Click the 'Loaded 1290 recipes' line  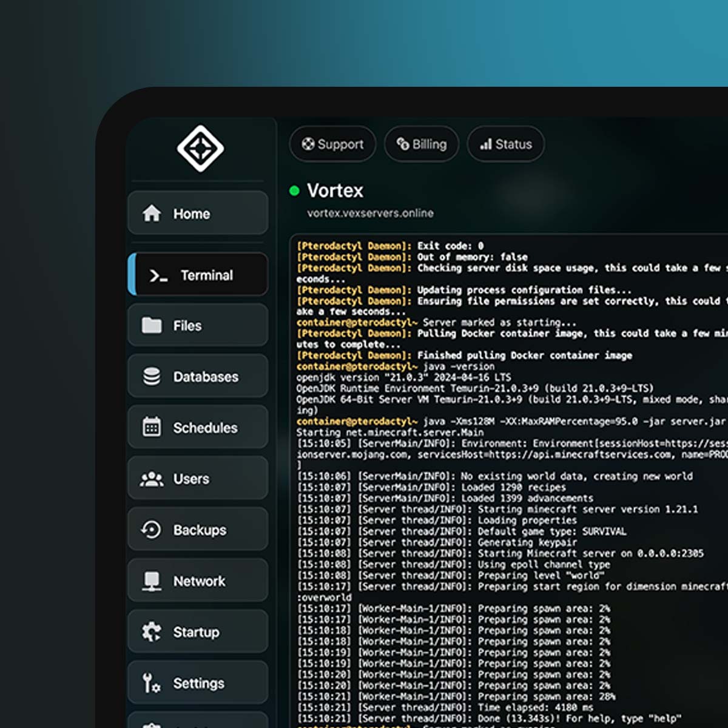431,487
